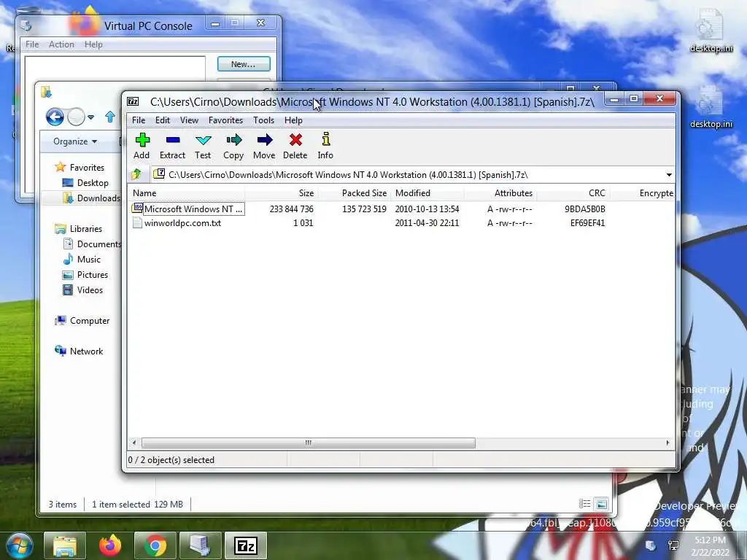This screenshot has width=747, height=560.
Task: Click the red Delete icon
Action: (295, 146)
